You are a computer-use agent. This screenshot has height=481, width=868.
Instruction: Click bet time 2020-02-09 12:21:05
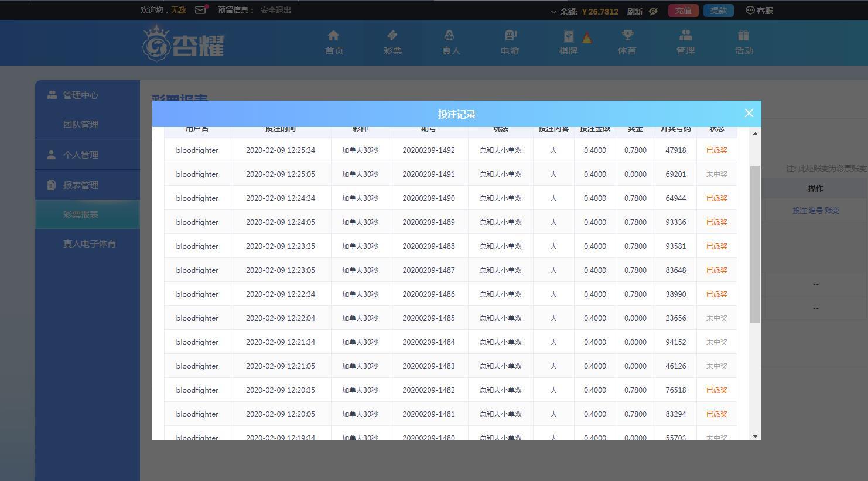(281, 366)
